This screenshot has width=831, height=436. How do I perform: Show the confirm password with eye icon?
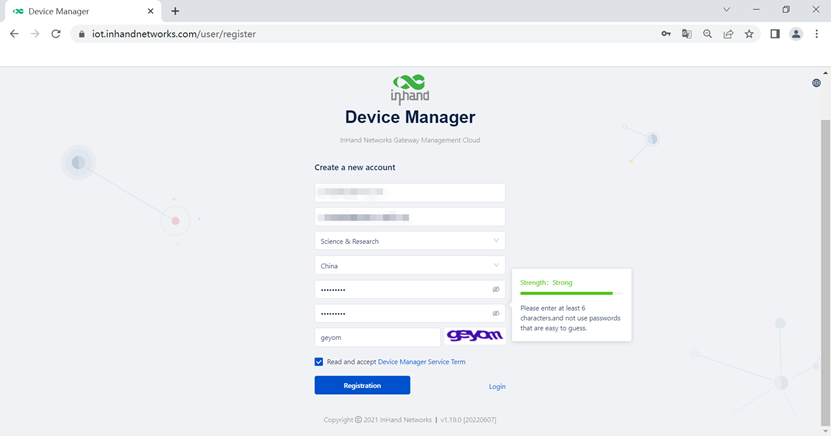click(496, 313)
